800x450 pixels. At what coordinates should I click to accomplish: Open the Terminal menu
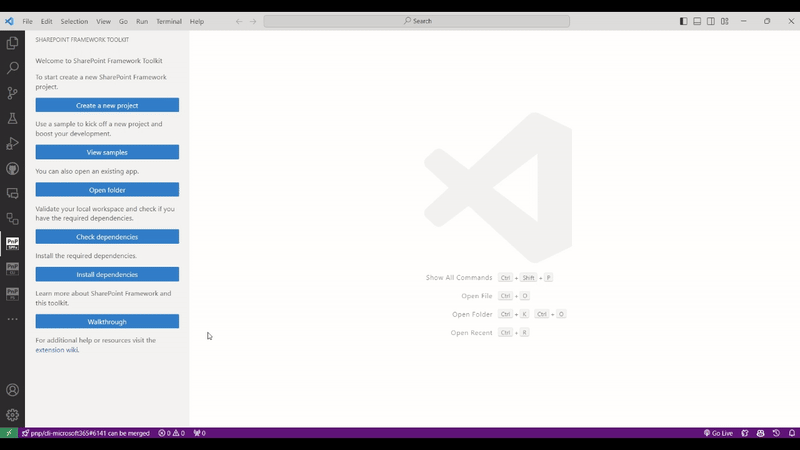169,21
